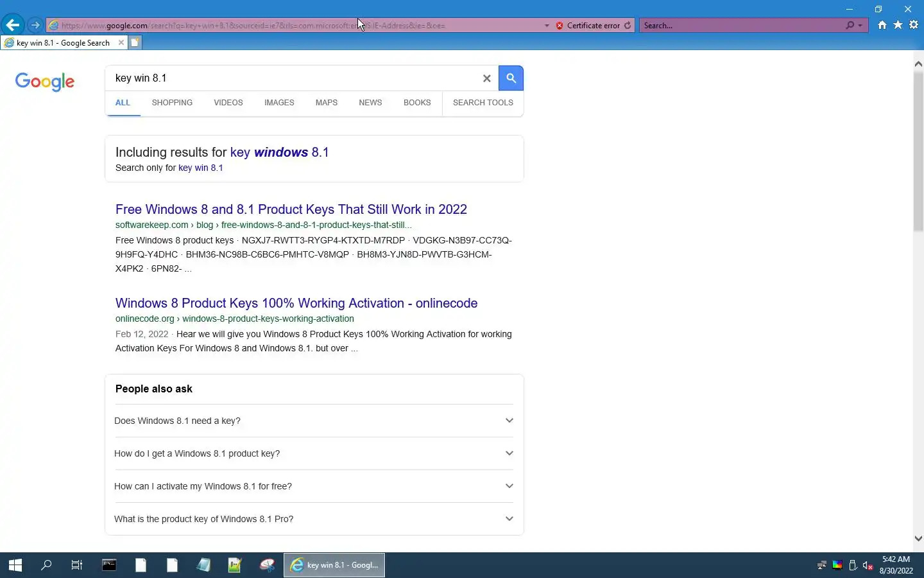This screenshot has height=578, width=924.
Task: Expand 'Does Windows 8.1 need a key?'
Action: pos(314,421)
